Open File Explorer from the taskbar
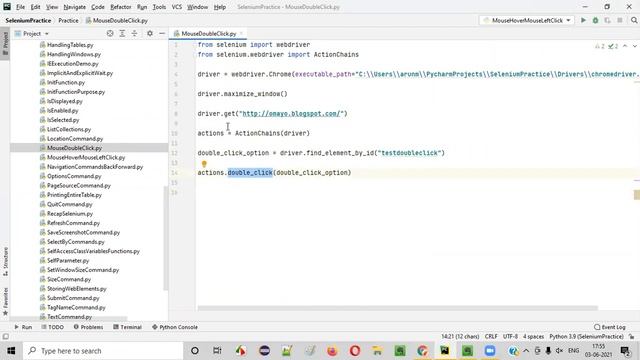The height and width of the screenshot is (360, 640). click(377, 351)
